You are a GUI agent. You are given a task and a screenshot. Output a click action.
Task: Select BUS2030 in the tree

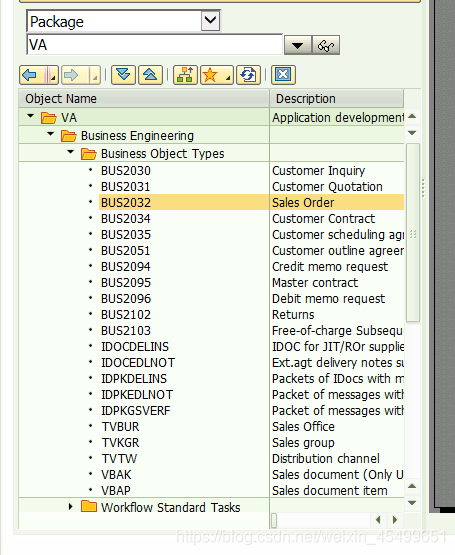126,171
